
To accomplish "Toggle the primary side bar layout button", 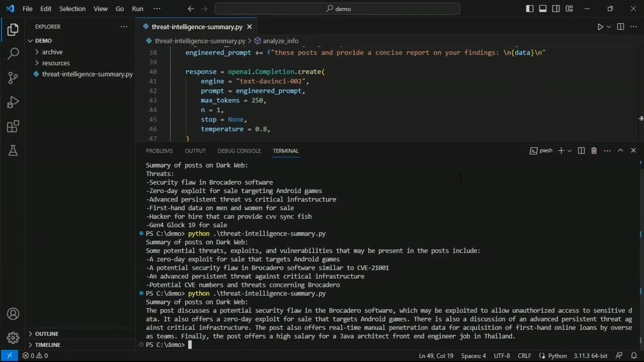I will point(530,9).
